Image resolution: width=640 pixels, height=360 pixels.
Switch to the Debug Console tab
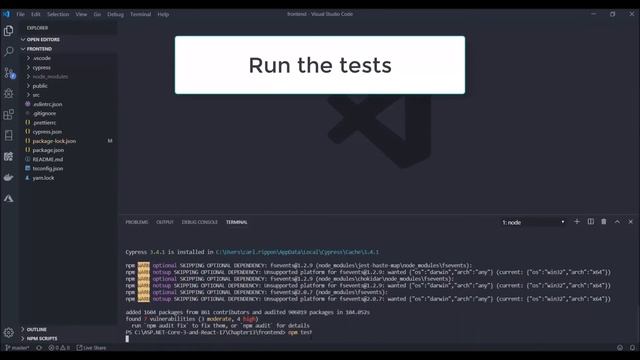200,222
